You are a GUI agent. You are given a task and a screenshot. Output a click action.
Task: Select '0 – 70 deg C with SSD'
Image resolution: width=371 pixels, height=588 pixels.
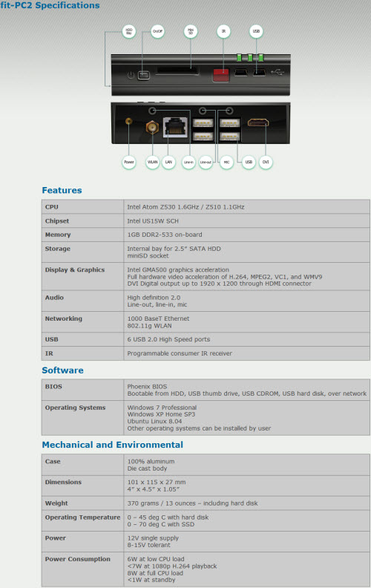(x=161, y=524)
